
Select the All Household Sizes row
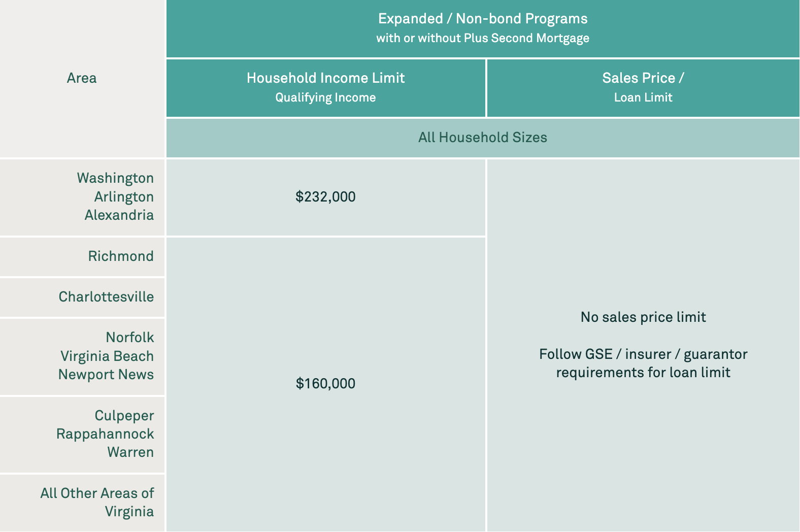(x=483, y=138)
